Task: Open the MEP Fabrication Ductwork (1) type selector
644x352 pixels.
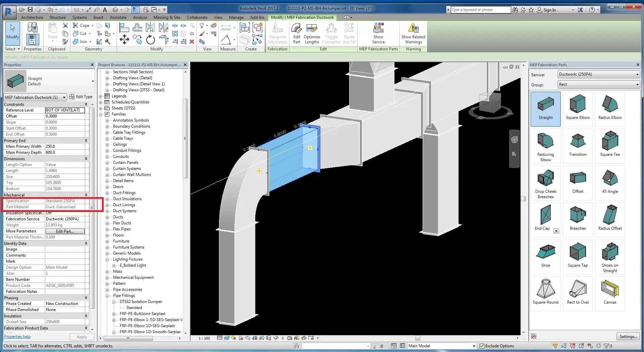Action: (x=35, y=97)
